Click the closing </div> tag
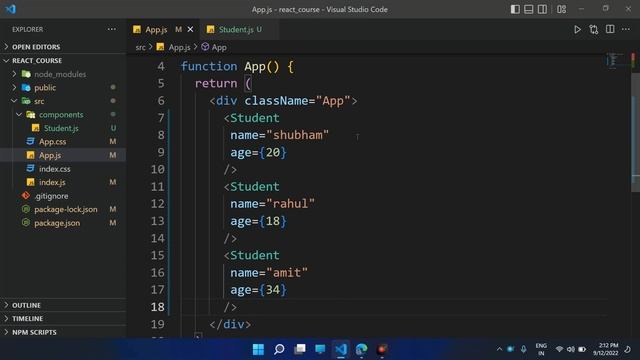 (x=230, y=324)
